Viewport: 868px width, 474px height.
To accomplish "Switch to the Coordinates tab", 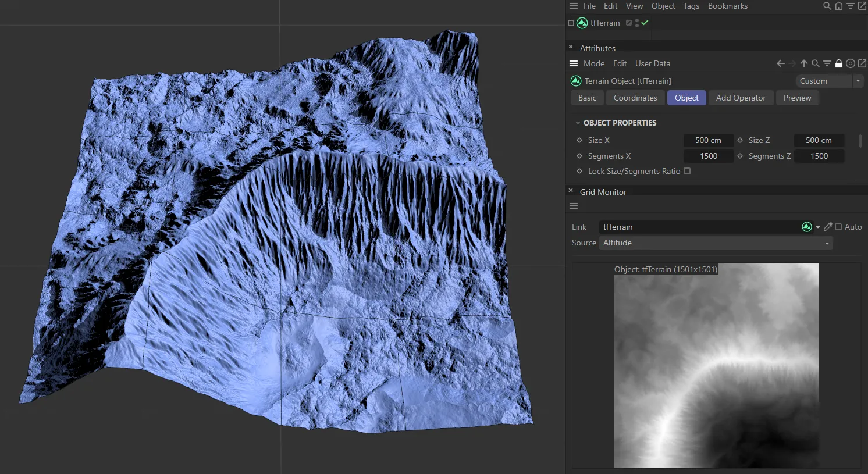I will (x=635, y=98).
